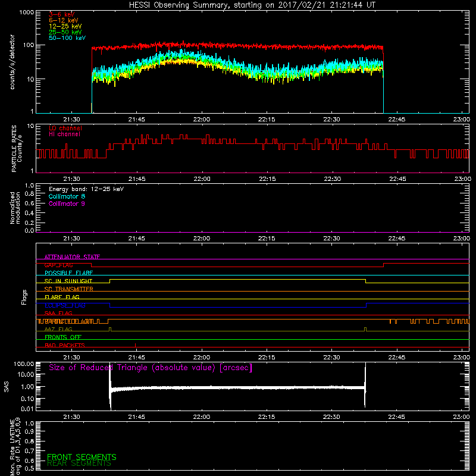Select the HI channel legend label

64,134
